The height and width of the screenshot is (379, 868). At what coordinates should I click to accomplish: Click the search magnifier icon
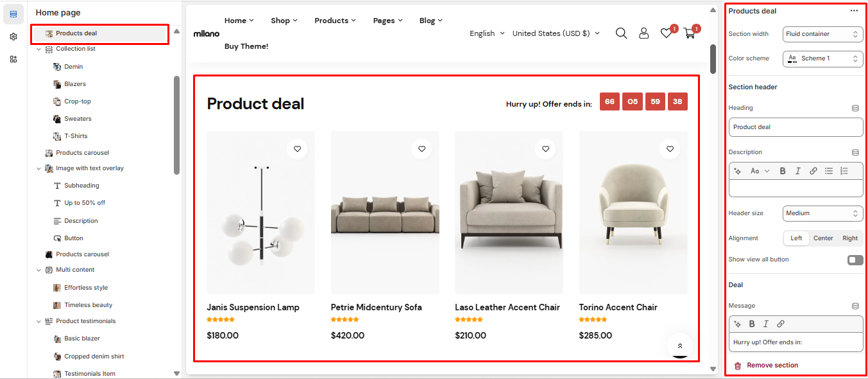pos(621,33)
